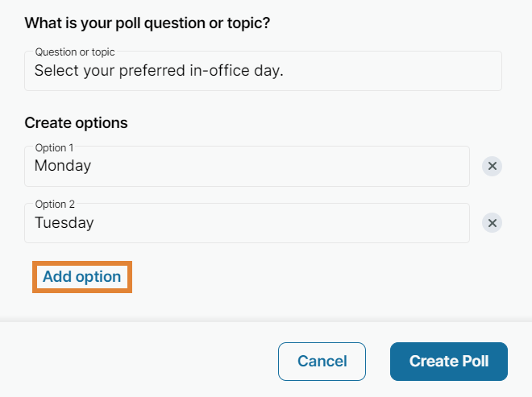The height and width of the screenshot is (397, 532).
Task: Click the 'Select your preferred in-office day' text
Action: point(159,71)
